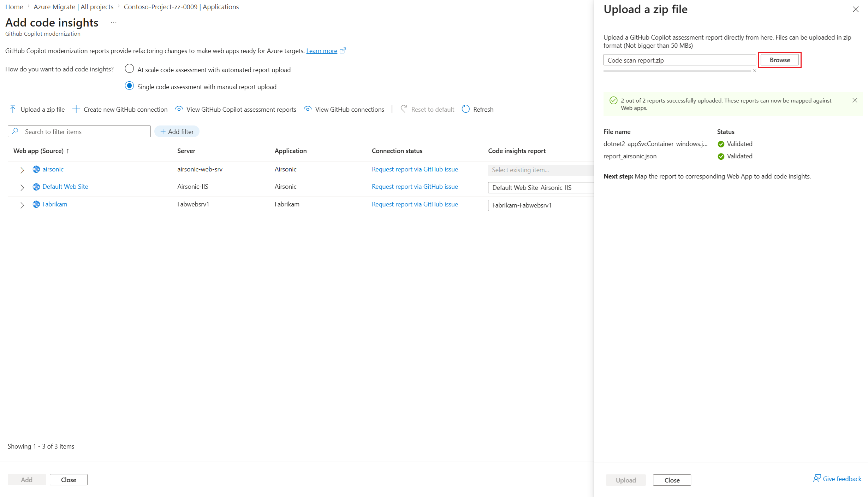Click the Upload a zip file toolbar button
The height and width of the screenshot is (497, 868).
[37, 109]
